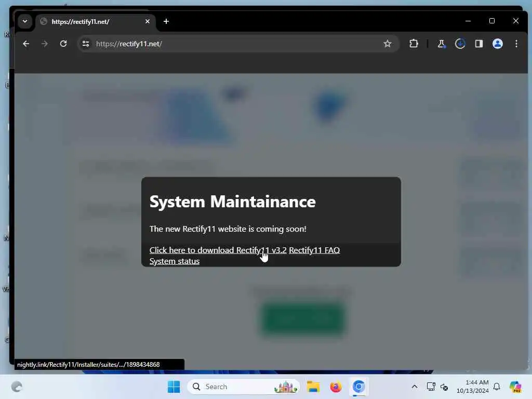Image resolution: width=532 pixels, height=399 pixels.
Task: Launch Copilot preview from the taskbar
Action: (515, 387)
